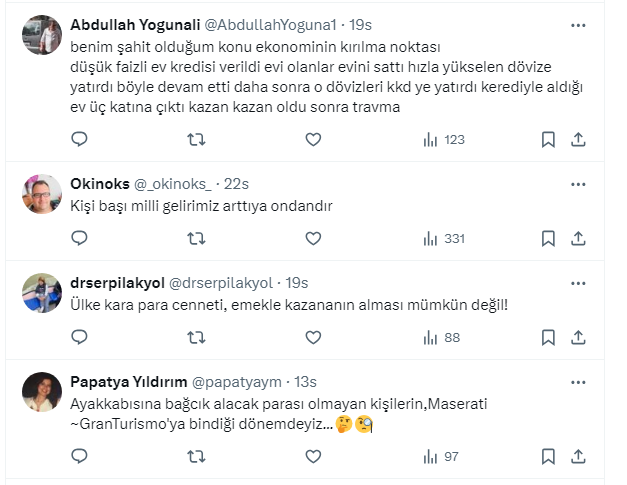The width and height of the screenshot is (627, 485).
Task: Open Papatya Yıldırım's profile name link
Action: point(126,381)
